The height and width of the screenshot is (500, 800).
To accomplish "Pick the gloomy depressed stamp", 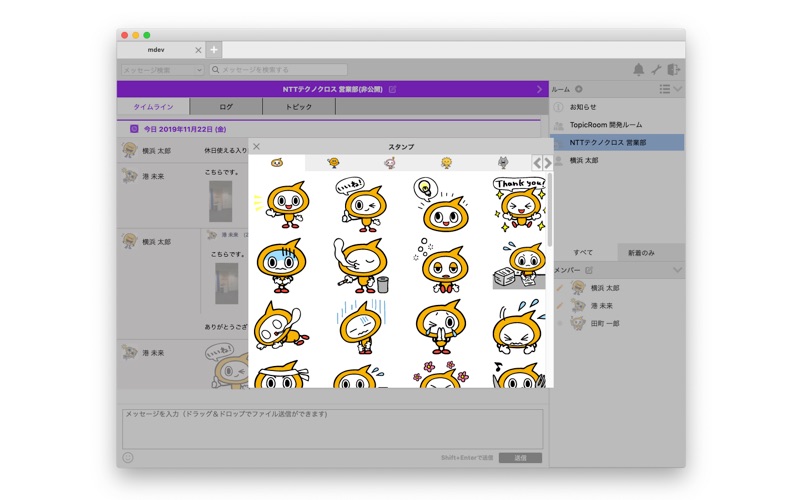I will tap(361, 327).
